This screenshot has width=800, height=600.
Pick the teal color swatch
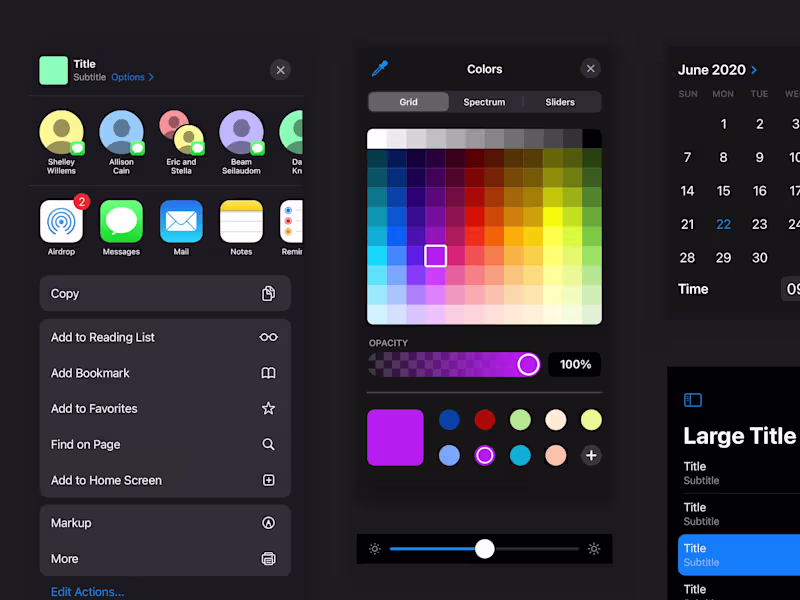pos(520,455)
